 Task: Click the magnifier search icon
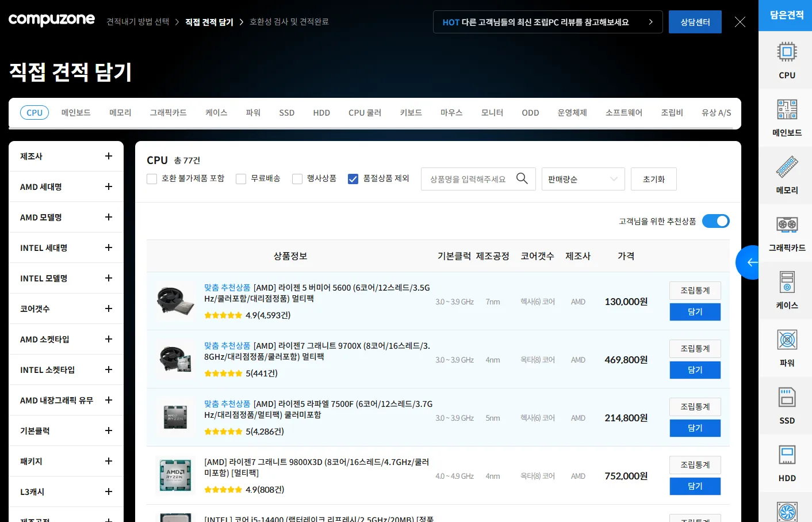(522, 178)
